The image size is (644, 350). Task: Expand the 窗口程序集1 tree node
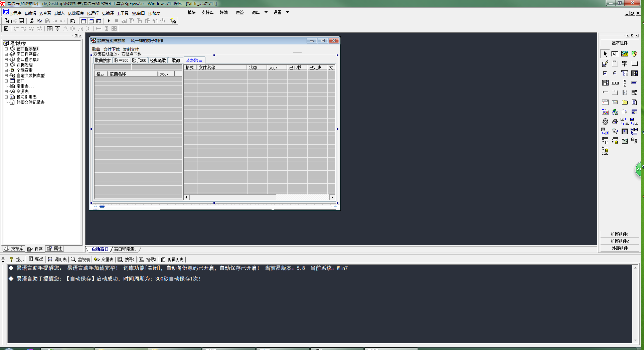(6, 49)
